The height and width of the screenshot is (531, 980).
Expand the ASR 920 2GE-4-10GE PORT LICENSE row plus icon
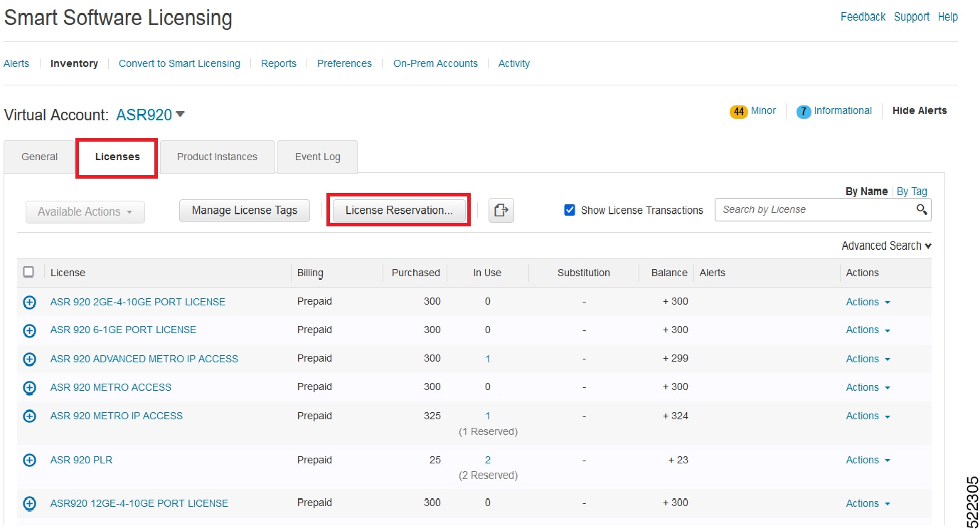pyautogui.click(x=29, y=303)
